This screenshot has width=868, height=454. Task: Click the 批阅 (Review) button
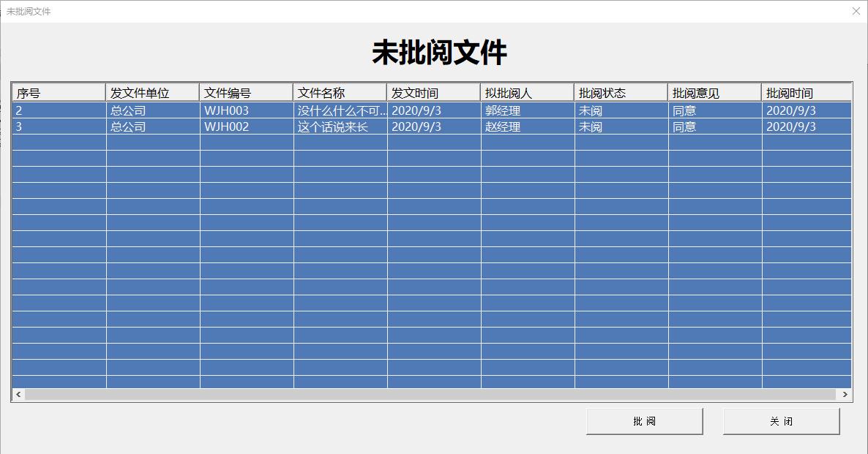(645, 421)
